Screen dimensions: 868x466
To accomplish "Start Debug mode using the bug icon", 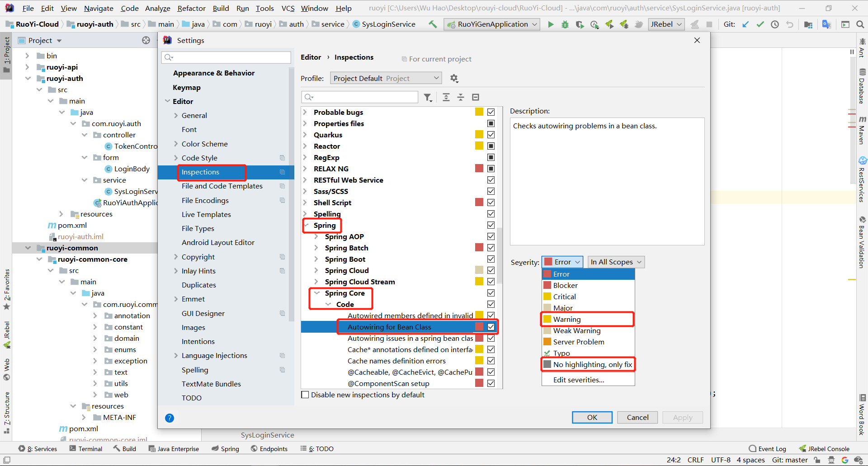I will click(x=565, y=24).
